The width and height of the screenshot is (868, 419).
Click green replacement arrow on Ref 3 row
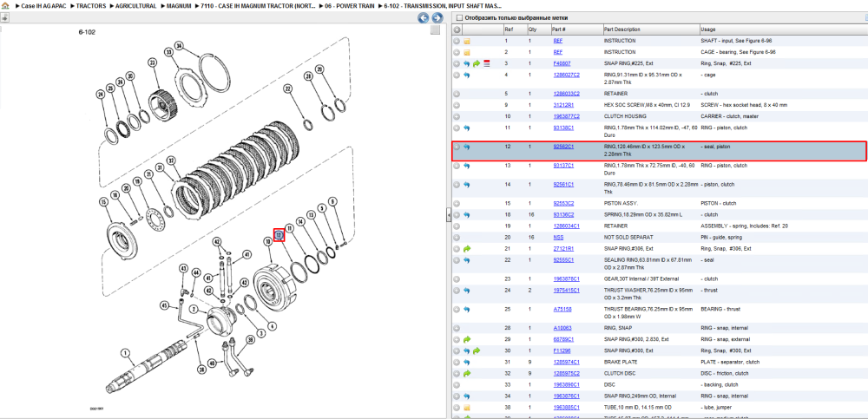click(x=477, y=64)
